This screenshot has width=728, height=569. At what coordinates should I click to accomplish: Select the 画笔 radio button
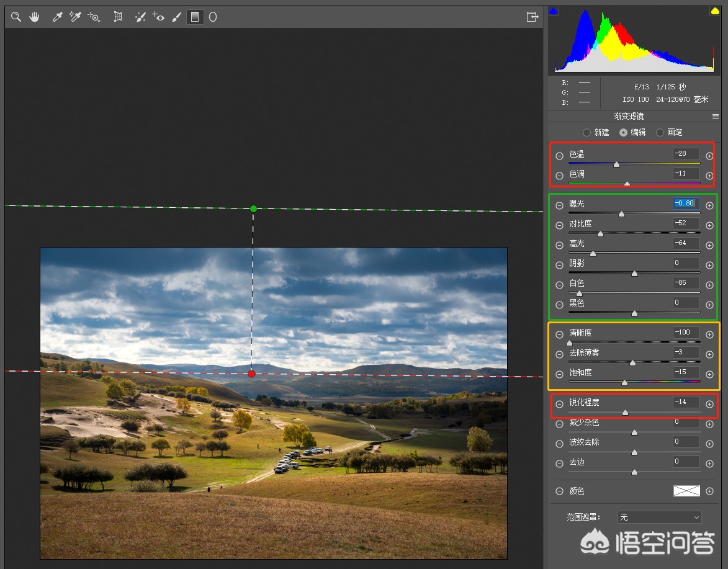660,132
